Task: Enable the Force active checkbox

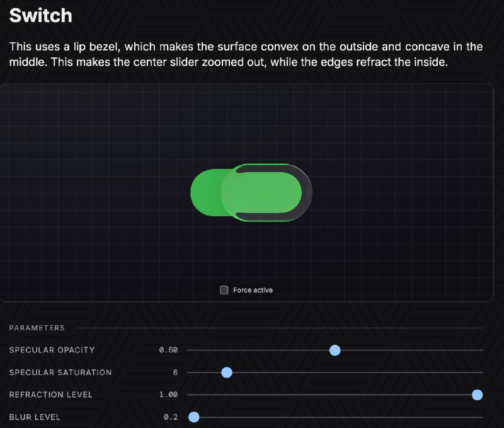Action: [223, 290]
